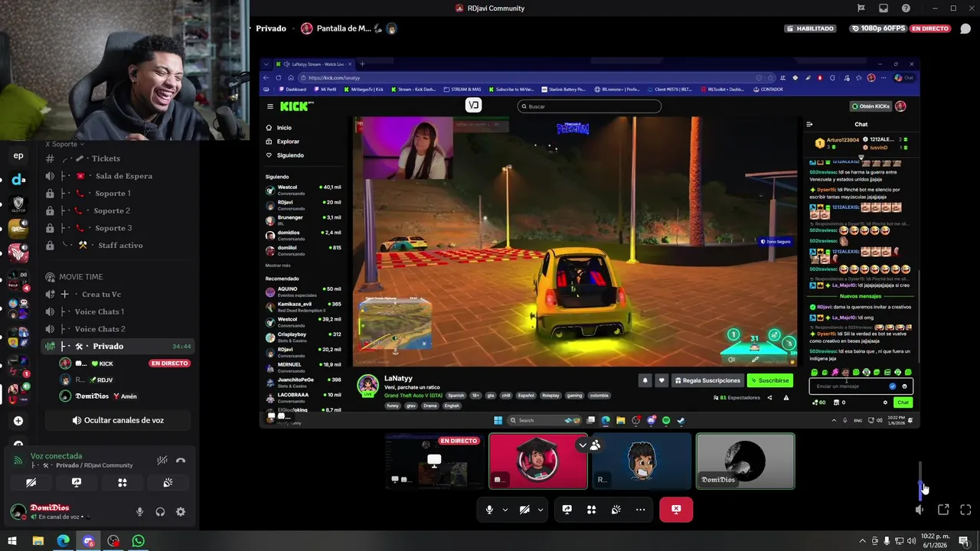Image resolution: width=980 pixels, height=551 pixels.
Task: Collapse X Soporte category header
Action: pyautogui.click(x=65, y=144)
